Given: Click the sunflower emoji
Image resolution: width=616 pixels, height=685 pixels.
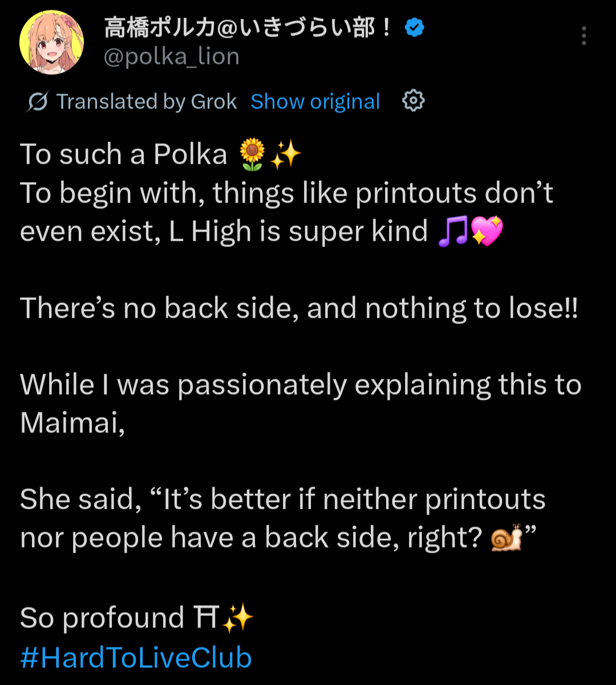Looking at the screenshot, I should pos(252,155).
